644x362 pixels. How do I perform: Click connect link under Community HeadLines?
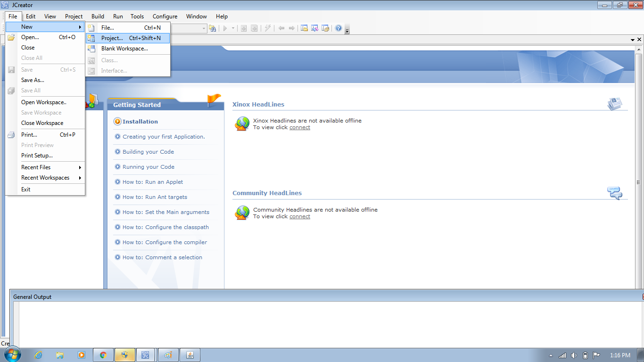pos(300,216)
